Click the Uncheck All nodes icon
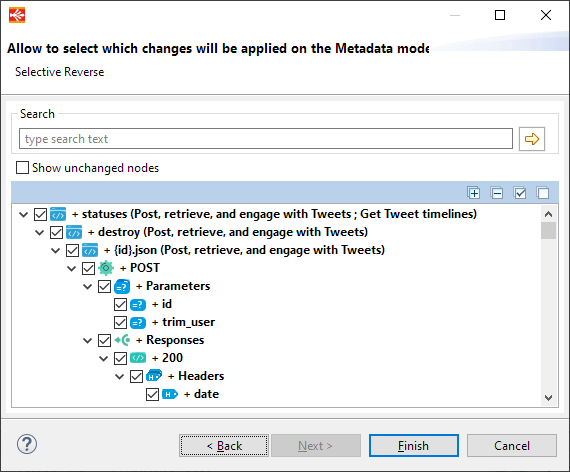570x472 pixels. click(x=543, y=193)
